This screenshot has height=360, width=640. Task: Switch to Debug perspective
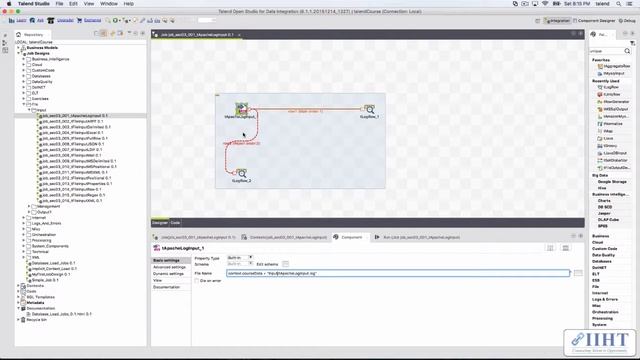pyautogui.click(x=627, y=20)
